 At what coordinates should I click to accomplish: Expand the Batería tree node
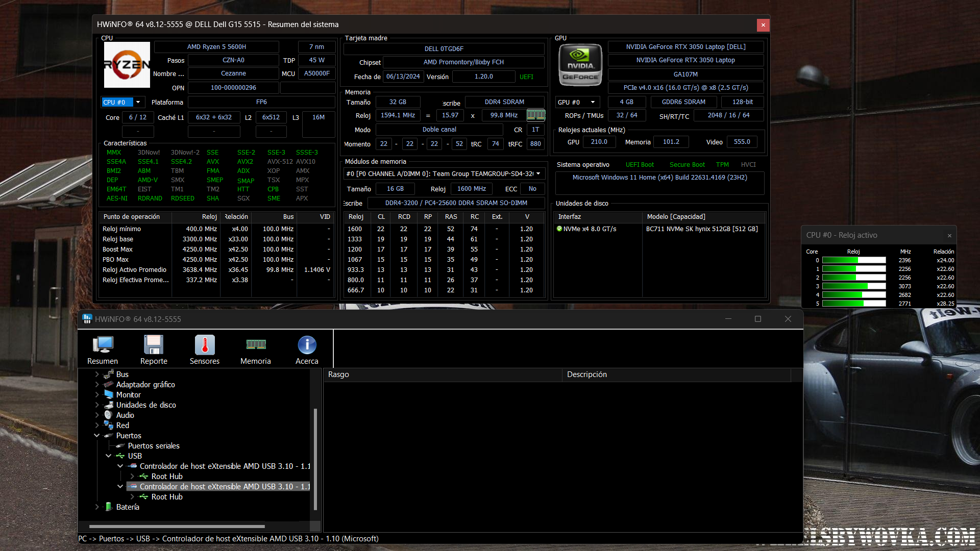(97, 507)
